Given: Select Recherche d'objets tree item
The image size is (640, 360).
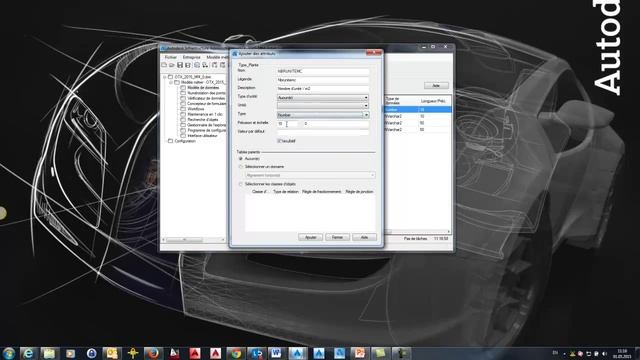Looking at the screenshot, I should coord(203,120).
